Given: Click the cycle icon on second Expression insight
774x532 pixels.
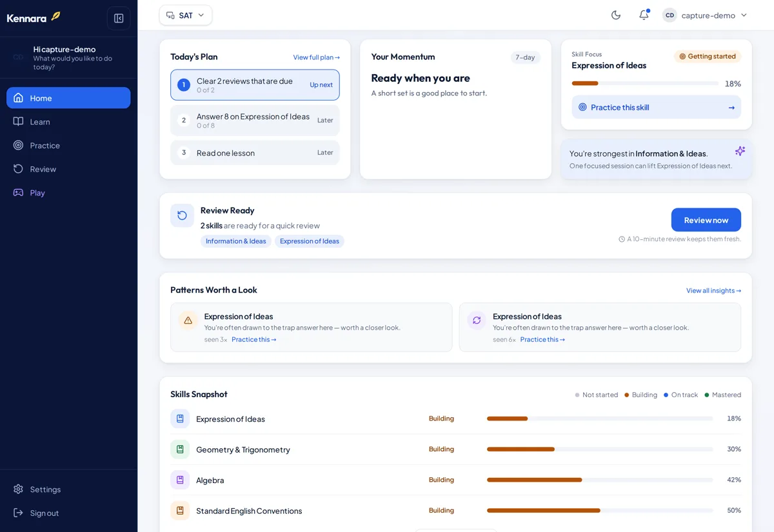Looking at the screenshot, I should tap(477, 320).
